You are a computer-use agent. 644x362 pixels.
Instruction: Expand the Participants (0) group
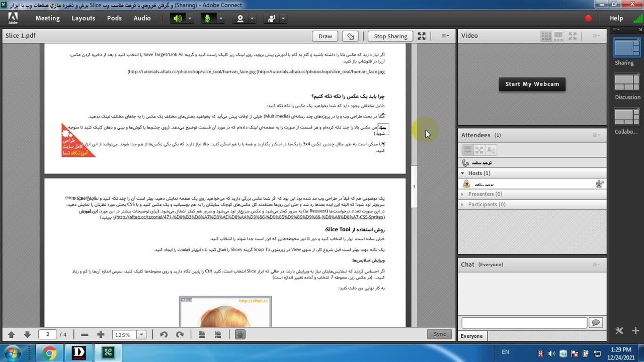click(x=463, y=204)
